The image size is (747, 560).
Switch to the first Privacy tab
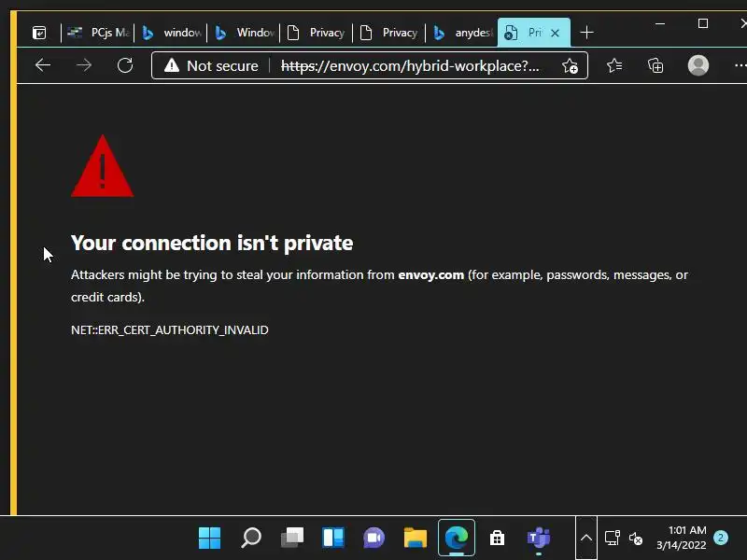pos(317,33)
